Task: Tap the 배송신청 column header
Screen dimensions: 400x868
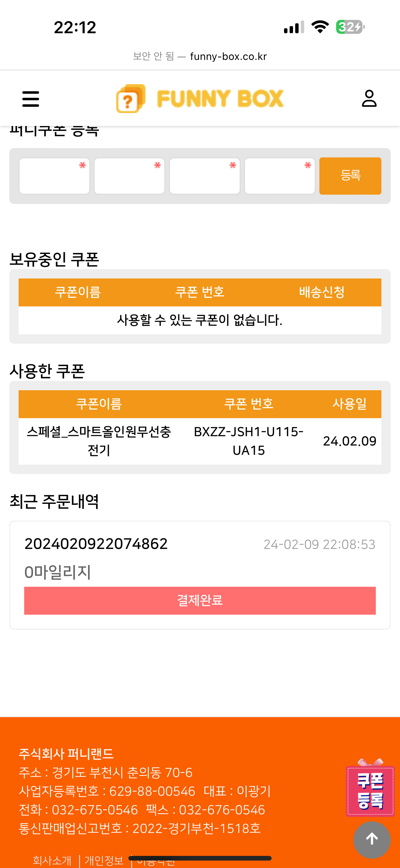Action: click(322, 292)
